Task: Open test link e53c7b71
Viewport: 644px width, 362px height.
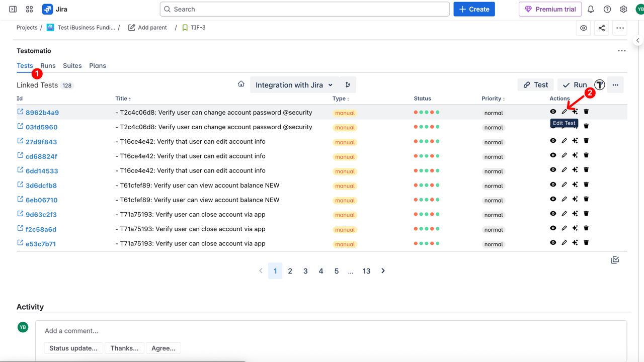Action: point(41,244)
